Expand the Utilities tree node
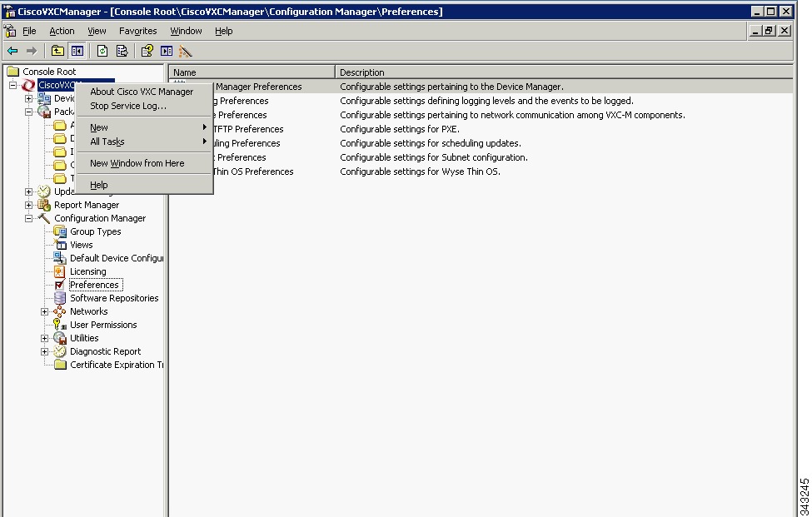The width and height of the screenshot is (812, 517). point(44,339)
